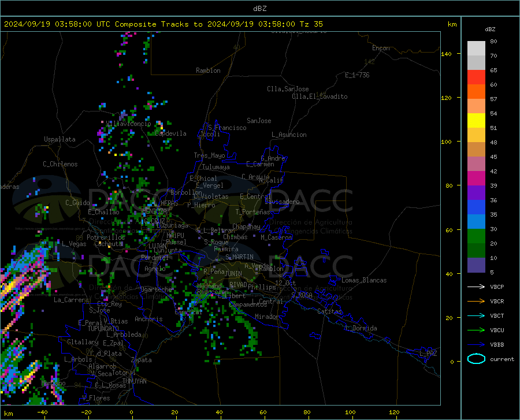This screenshot has width=520, height=420.
Task: Click the 60 km tick on the right axis
Action: pyautogui.click(x=449, y=230)
